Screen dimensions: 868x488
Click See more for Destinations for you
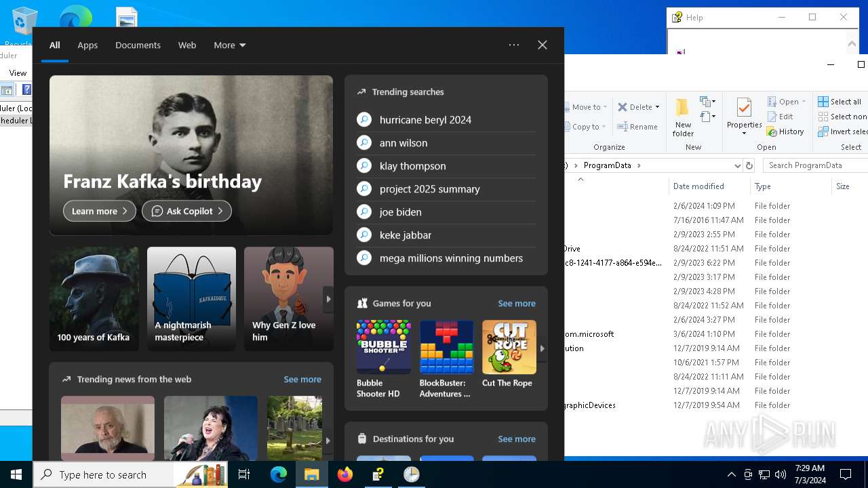tap(517, 439)
